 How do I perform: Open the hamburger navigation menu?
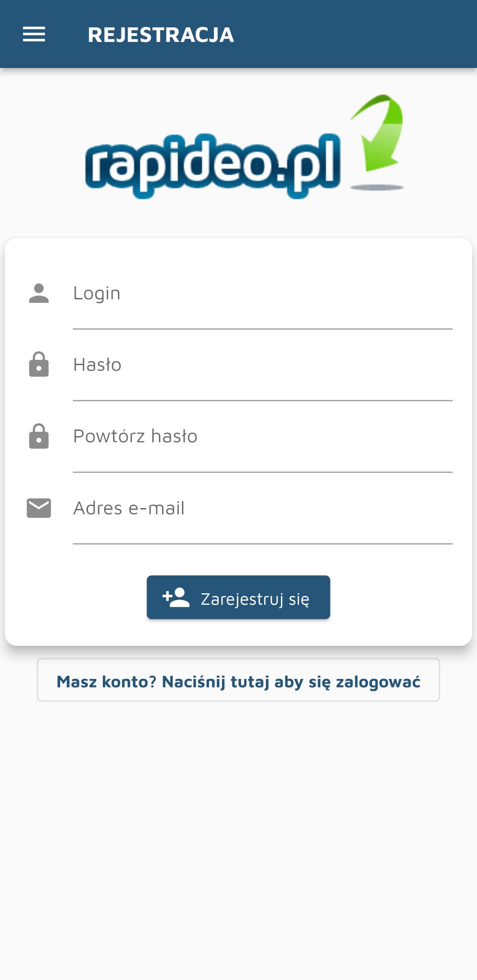click(34, 34)
